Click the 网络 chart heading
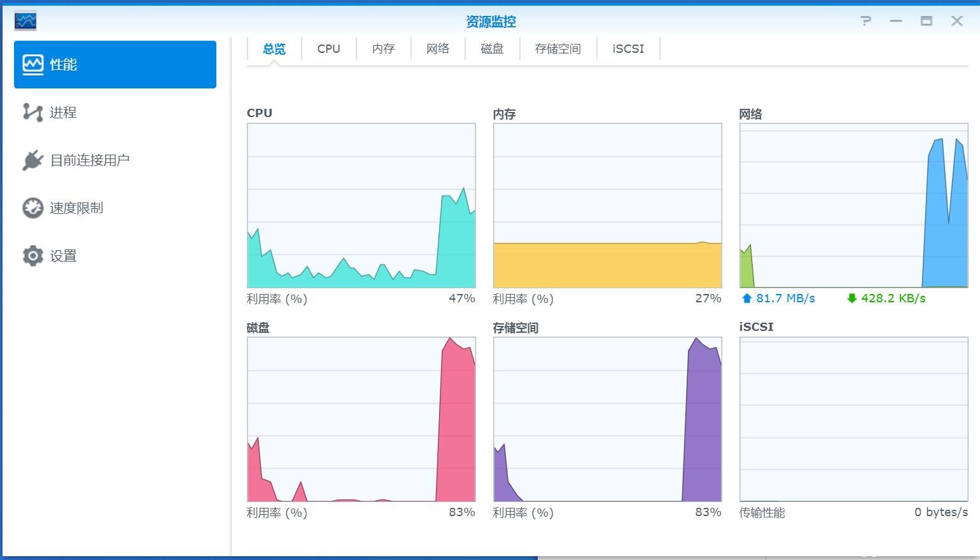The image size is (980, 560). [x=750, y=114]
